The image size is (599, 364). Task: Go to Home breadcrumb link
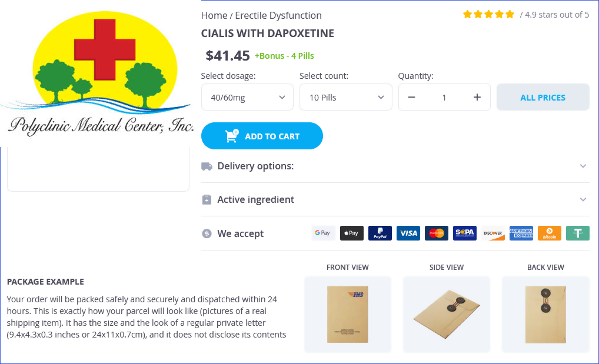[214, 15]
